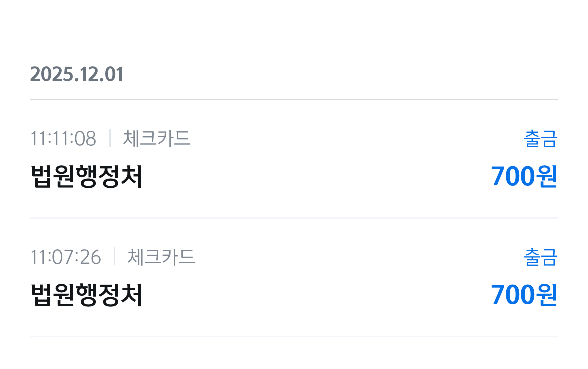Tap 출금 label of the 11:11:08 transaction
Screen dimensions: 588x369
point(540,139)
